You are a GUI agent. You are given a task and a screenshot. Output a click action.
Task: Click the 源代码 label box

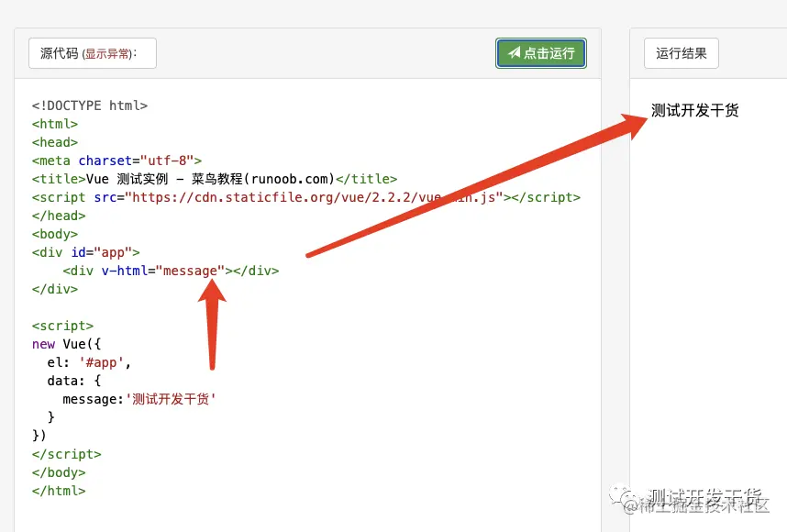pos(93,53)
